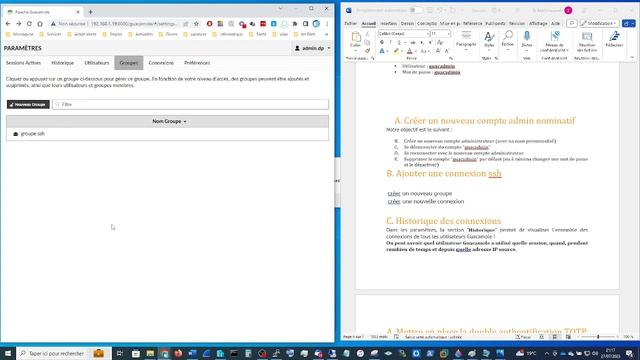Open the Chrome extensions puzzle icon

click(295, 24)
